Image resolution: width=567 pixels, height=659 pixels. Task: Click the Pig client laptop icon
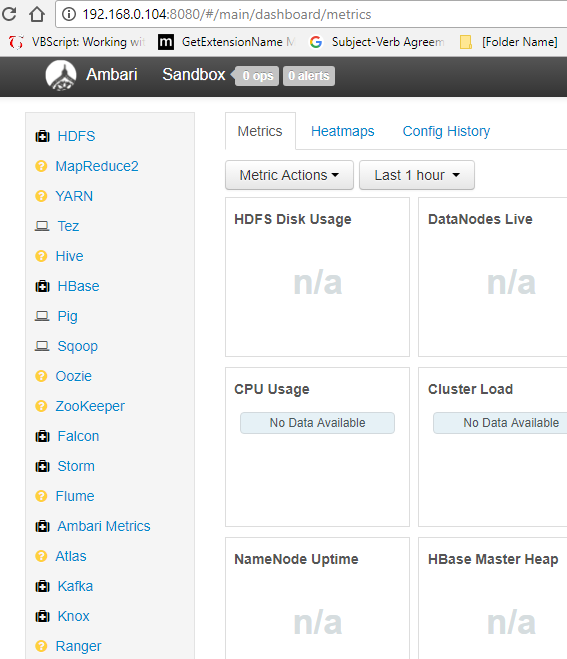[x=42, y=316]
